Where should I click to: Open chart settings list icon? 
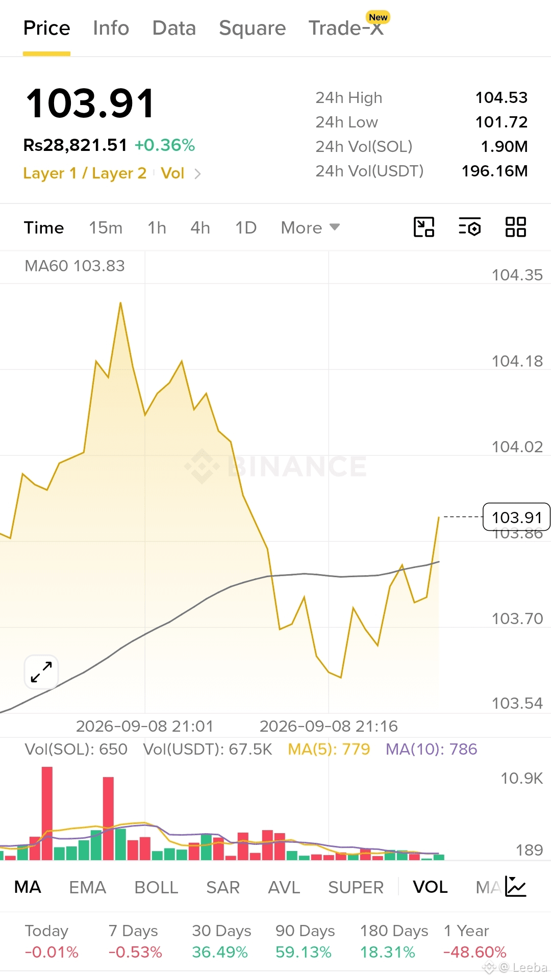click(470, 227)
